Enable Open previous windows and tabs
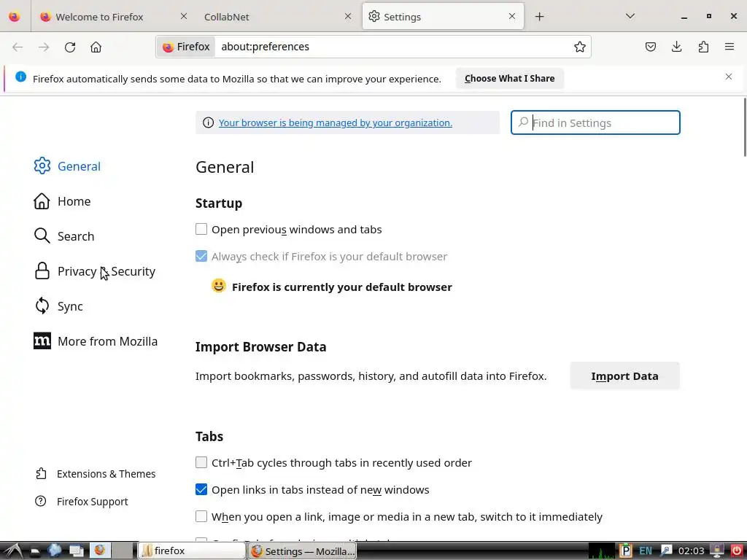Screen dimensions: 747x560 (201, 229)
